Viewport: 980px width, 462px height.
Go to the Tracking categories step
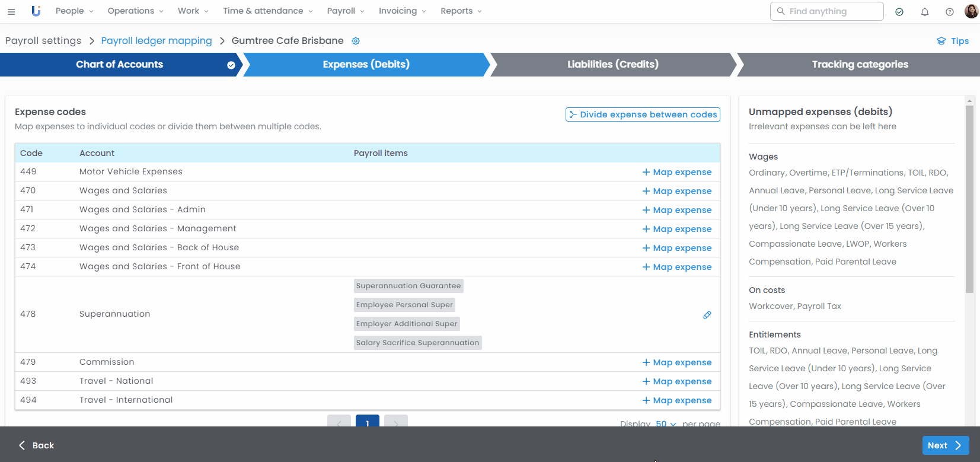(859, 65)
